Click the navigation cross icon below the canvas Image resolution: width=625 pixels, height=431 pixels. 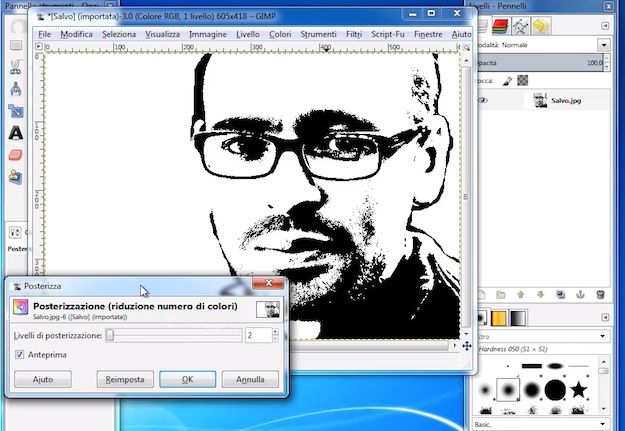(x=467, y=346)
